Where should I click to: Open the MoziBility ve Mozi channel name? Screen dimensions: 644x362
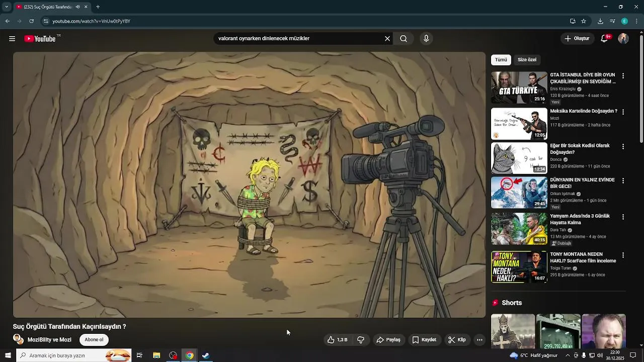[x=49, y=340]
